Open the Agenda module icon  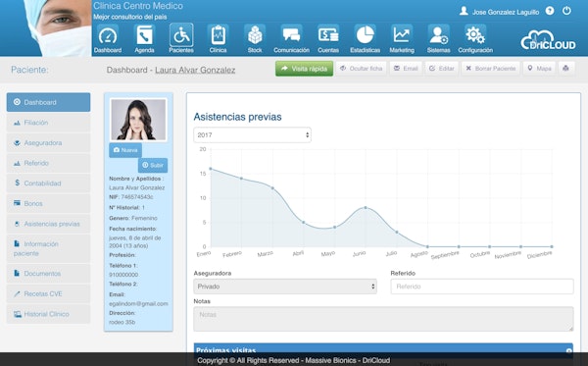(144, 35)
